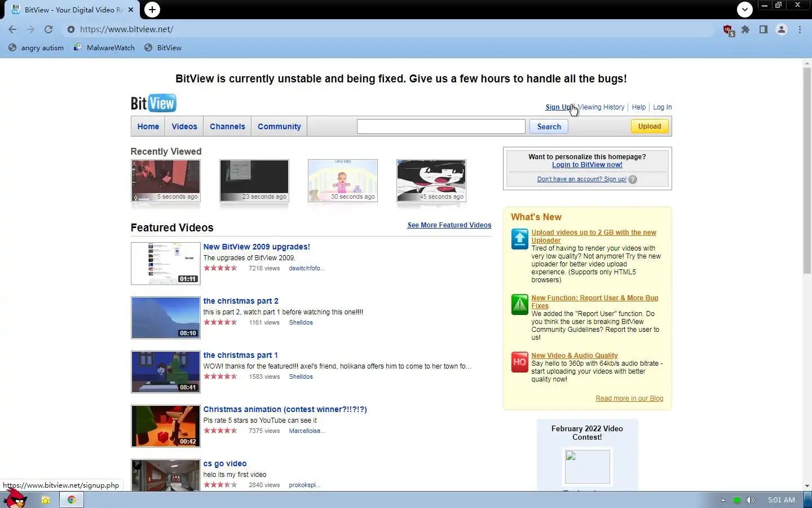The image size is (812, 508).
Task: Open the cs go video title
Action: coord(225,463)
